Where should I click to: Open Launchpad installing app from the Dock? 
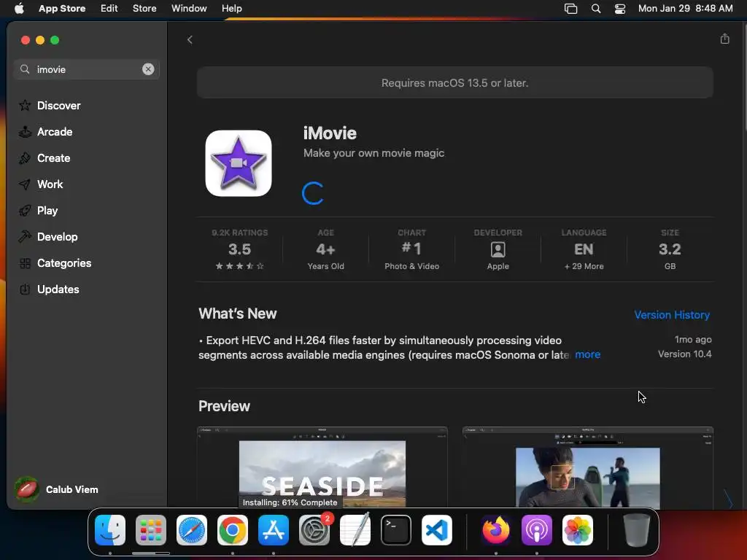(x=151, y=530)
